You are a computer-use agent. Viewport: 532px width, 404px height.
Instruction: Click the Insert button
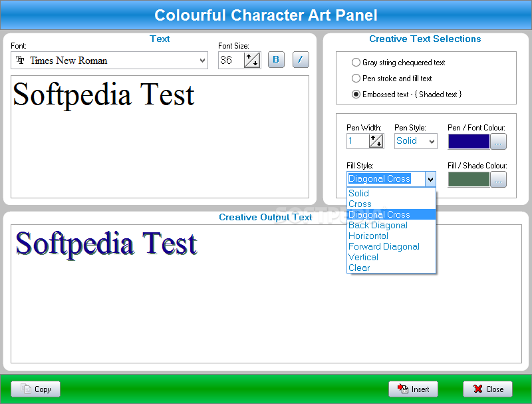coord(413,389)
